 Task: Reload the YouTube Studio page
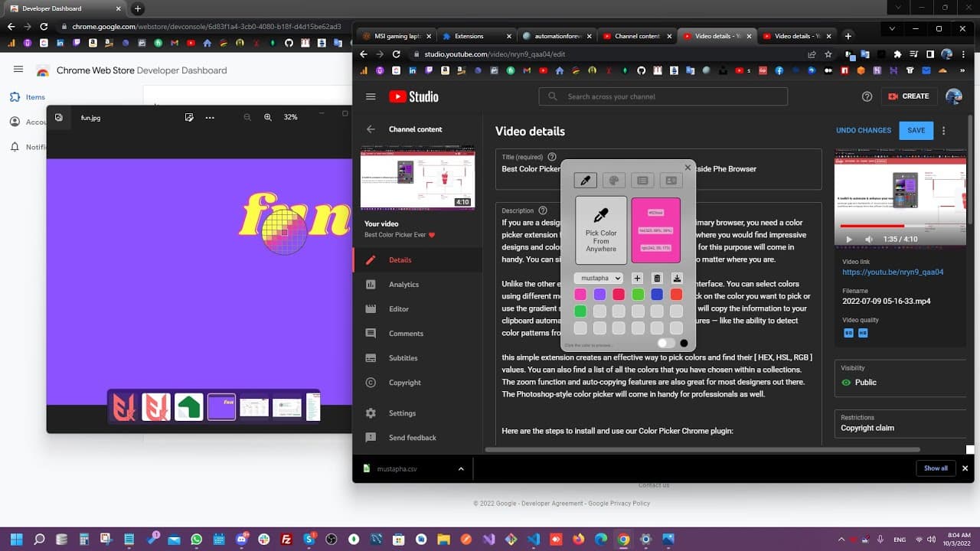[x=397, y=54]
